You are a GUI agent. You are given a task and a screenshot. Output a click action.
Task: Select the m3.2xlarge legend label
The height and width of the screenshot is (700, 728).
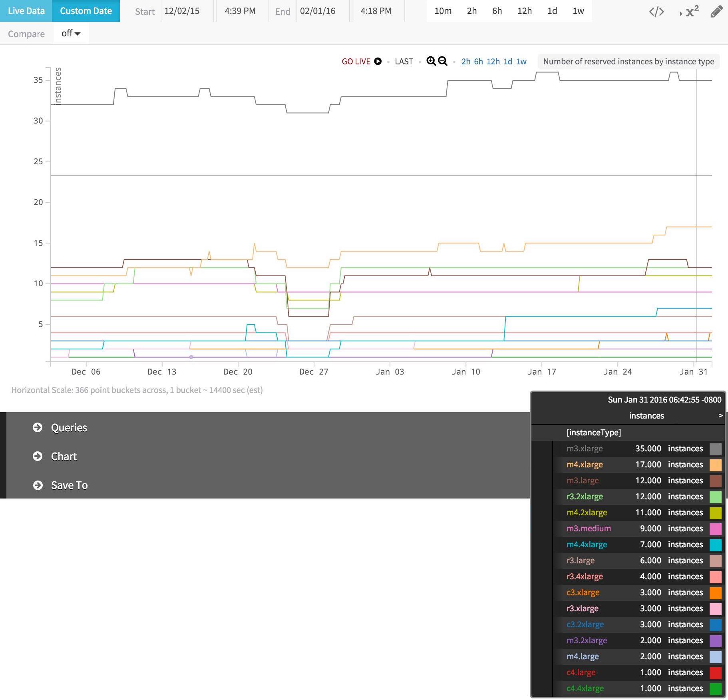point(587,640)
